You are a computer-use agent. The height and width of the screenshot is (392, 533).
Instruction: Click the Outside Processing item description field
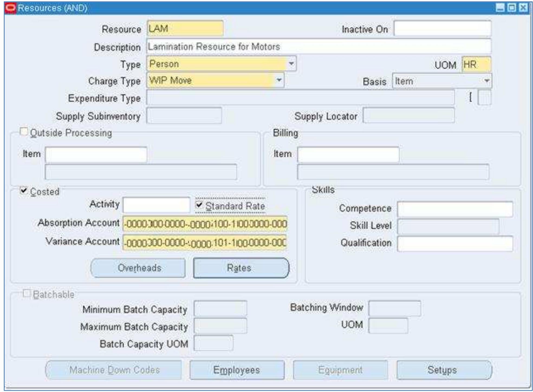(x=141, y=172)
